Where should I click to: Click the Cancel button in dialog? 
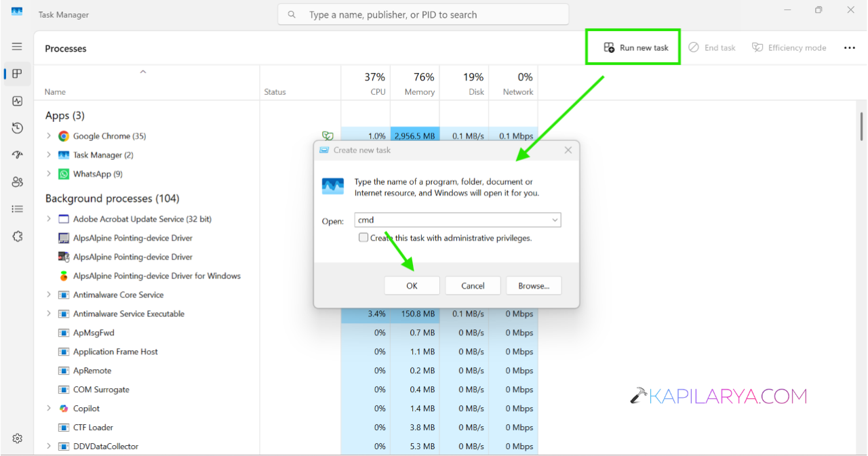click(x=473, y=285)
